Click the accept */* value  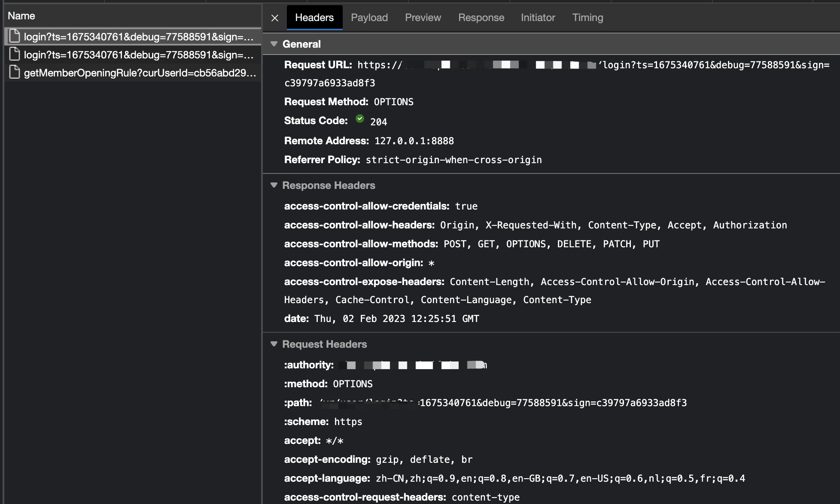tap(335, 440)
